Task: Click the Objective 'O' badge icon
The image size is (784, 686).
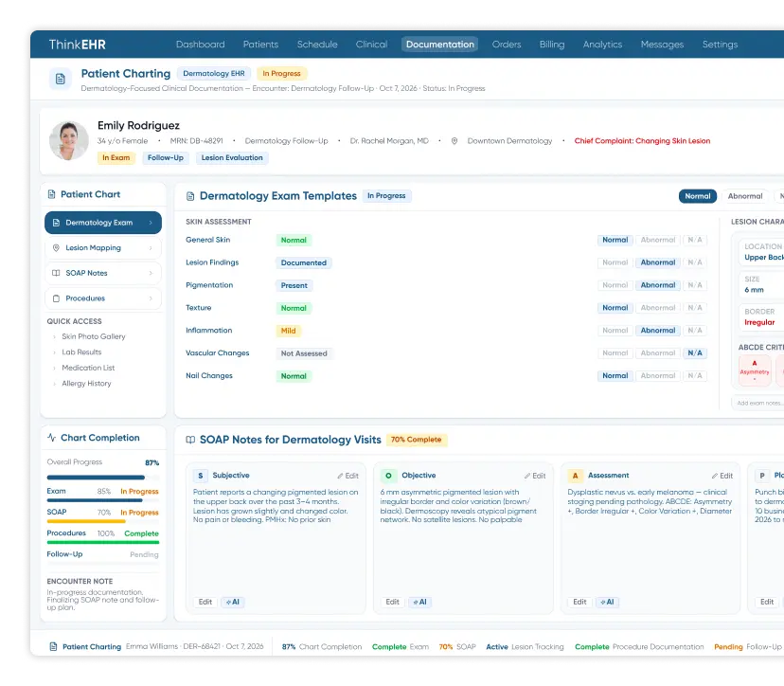Action: click(x=388, y=476)
